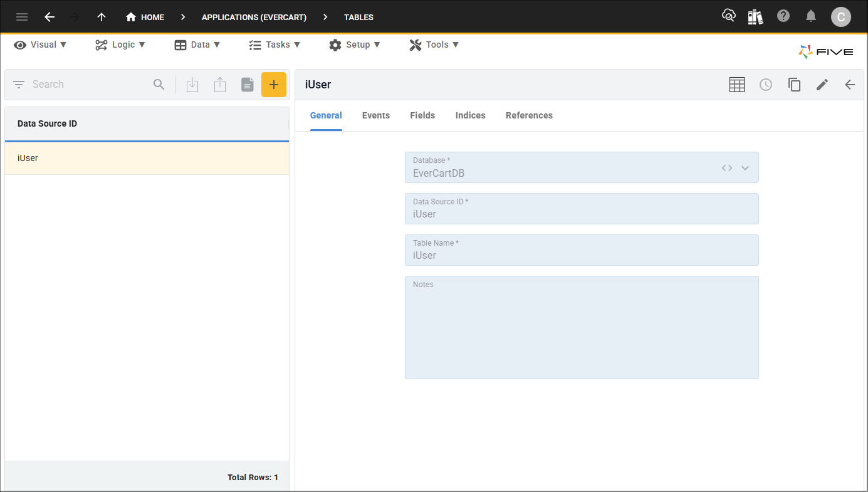Screen dimensions: 868x492
Task: Open the notifications bell icon
Action: tap(810, 17)
